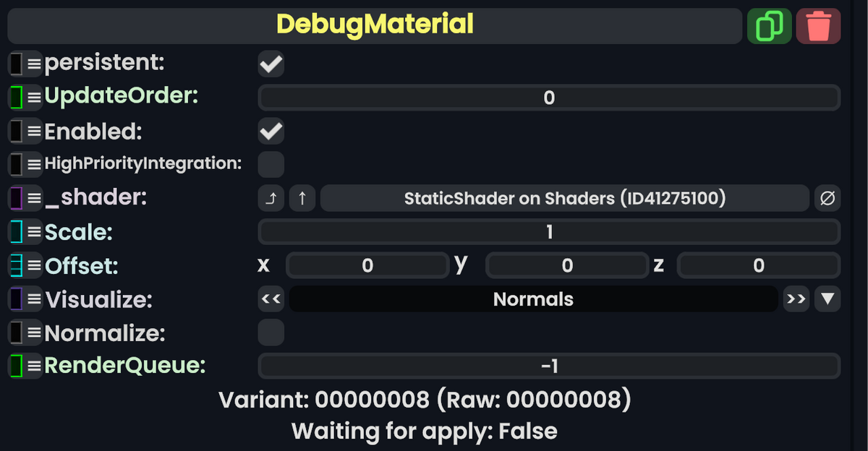Enable HighPriorityIntegration
The height and width of the screenshot is (451, 868).
click(271, 164)
